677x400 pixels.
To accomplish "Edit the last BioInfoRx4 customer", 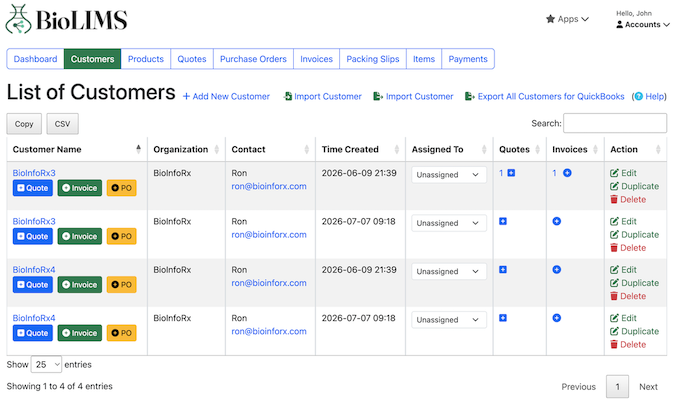I will (623, 318).
